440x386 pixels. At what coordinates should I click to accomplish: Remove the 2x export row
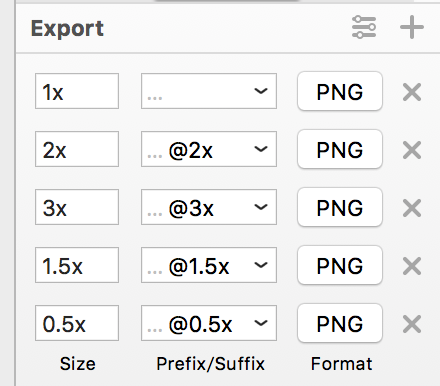[412, 150]
